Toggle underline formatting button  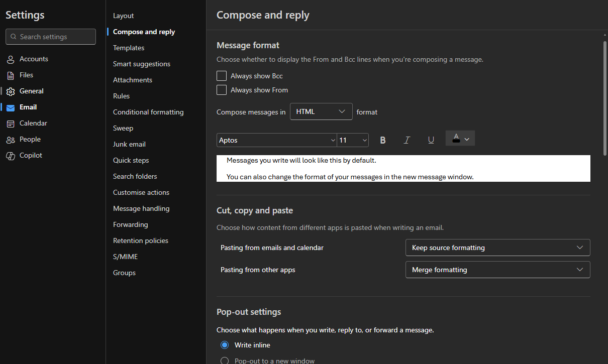pyautogui.click(x=431, y=140)
